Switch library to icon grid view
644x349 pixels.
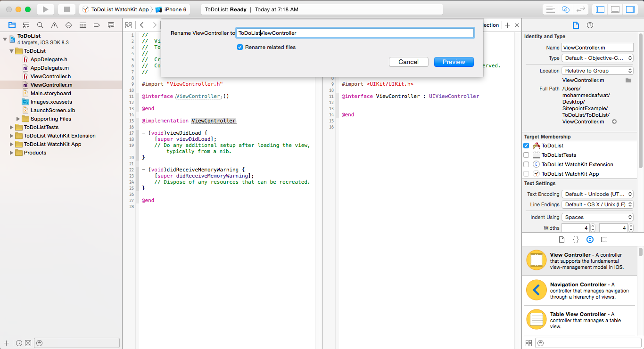[x=528, y=343]
